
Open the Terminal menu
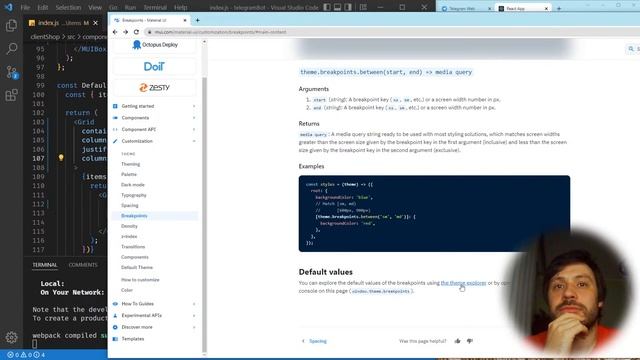pyautogui.click(x=155, y=7)
